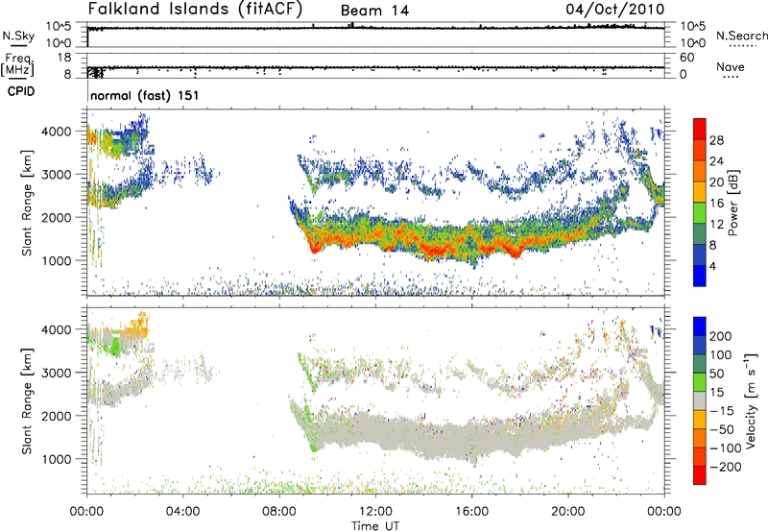
Task: Select "Slant Range [km]" label of Velocity panel
Action: 27,401
